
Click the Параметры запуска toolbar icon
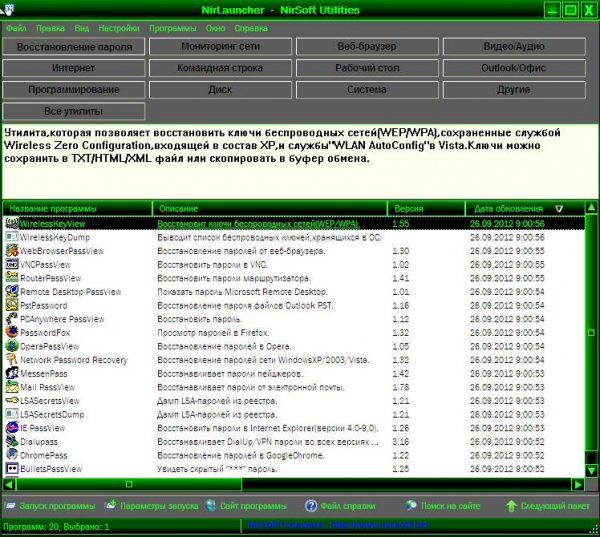tap(111, 505)
